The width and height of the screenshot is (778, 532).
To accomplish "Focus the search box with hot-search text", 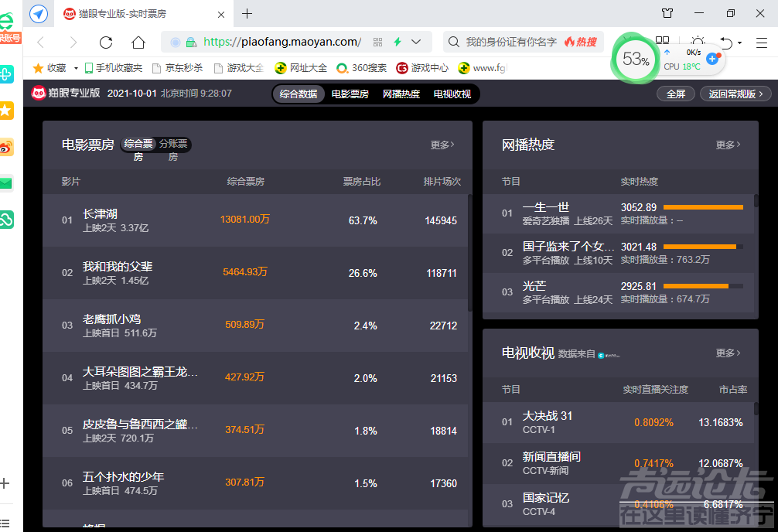I will pyautogui.click(x=523, y=43).
